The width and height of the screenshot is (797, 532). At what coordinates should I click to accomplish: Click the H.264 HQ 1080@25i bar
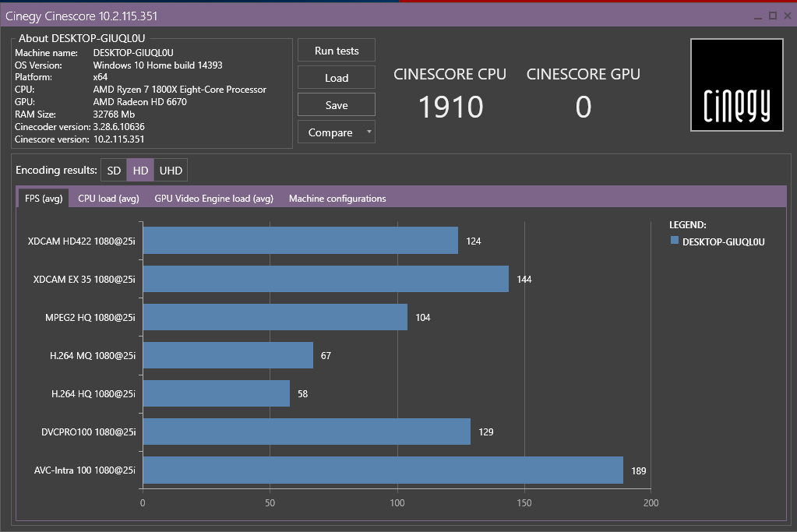pyautogui.click(x=217, y=393)
